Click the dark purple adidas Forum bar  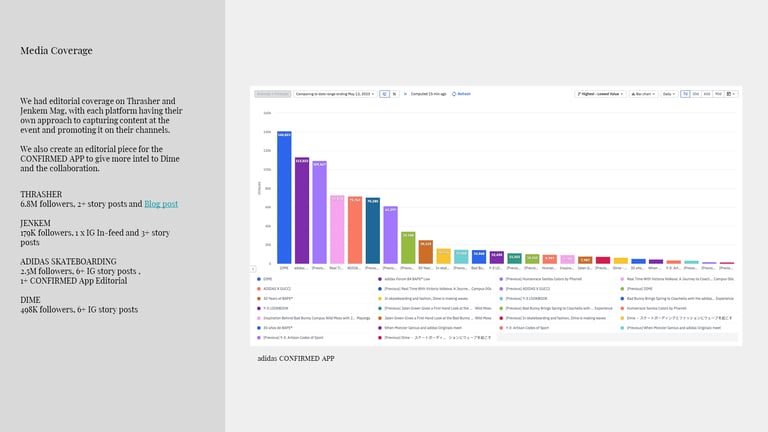pos(302,211)
